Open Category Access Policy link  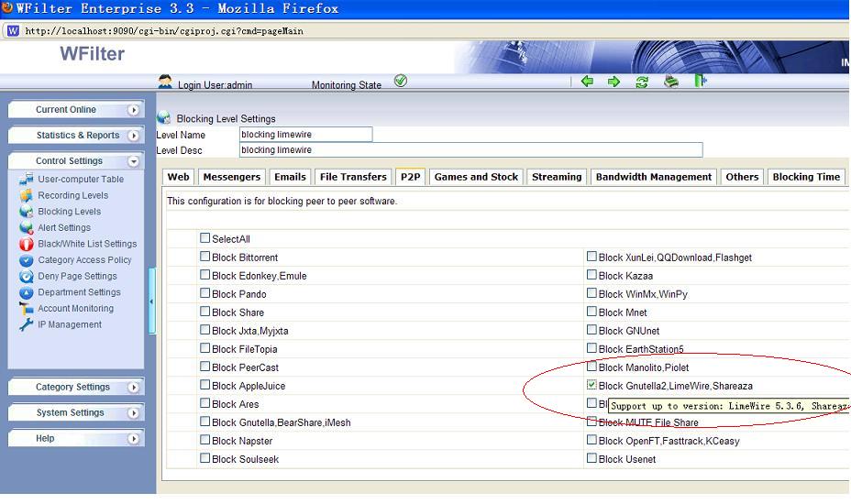click(84, 260)
